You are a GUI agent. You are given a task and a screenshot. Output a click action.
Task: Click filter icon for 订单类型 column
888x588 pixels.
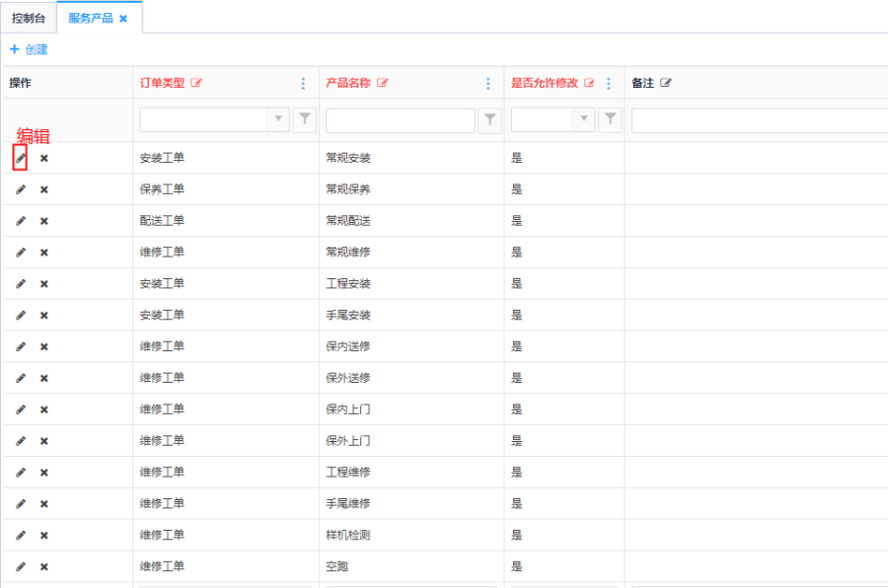click(305, 119)
